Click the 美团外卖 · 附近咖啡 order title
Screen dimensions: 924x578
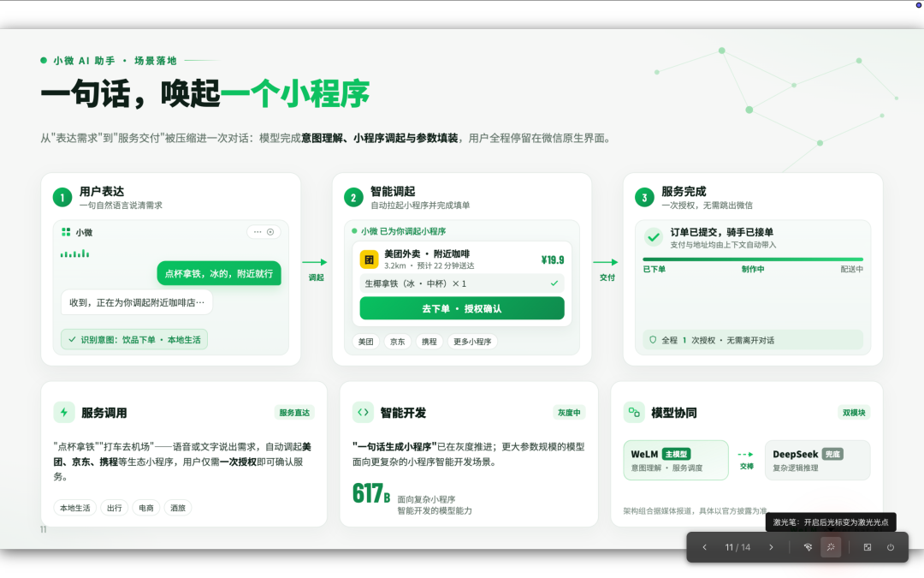point(427,253)
